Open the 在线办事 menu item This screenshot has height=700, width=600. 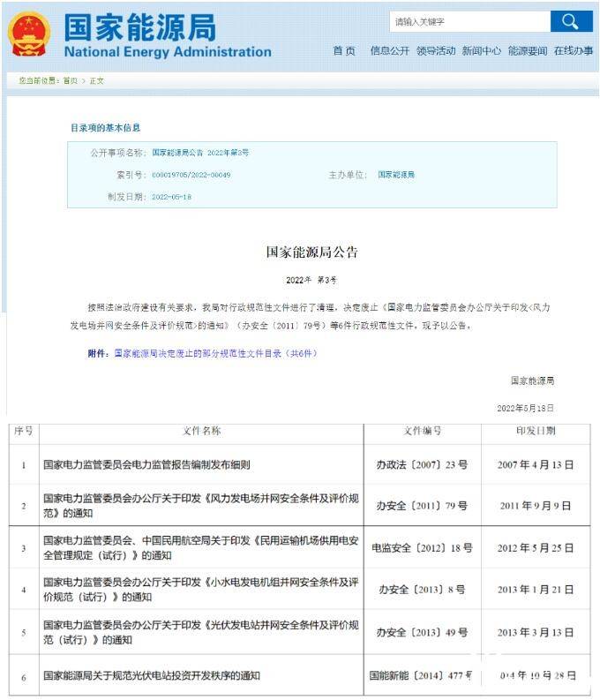click(x=574, y=51)
